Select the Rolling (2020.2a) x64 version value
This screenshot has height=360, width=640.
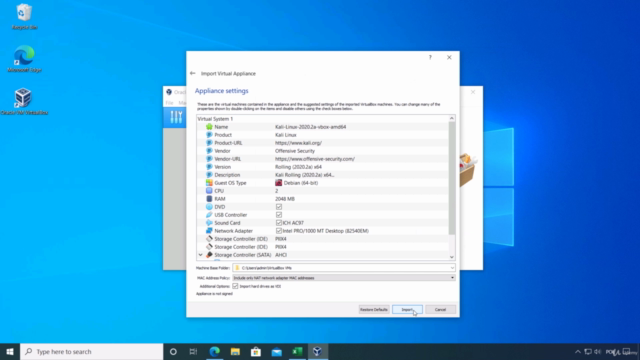point(298,167)
